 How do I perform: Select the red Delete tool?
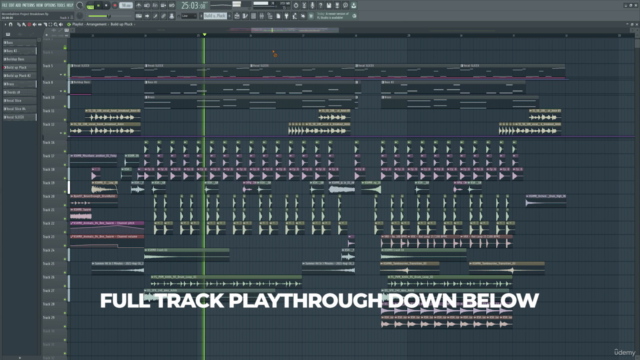coord(29,24)
